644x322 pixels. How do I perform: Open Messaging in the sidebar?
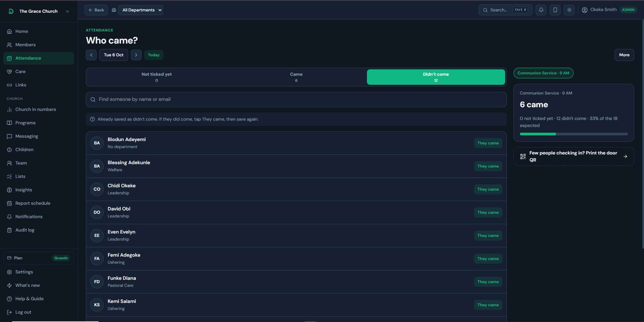click(x=39, y=136)
